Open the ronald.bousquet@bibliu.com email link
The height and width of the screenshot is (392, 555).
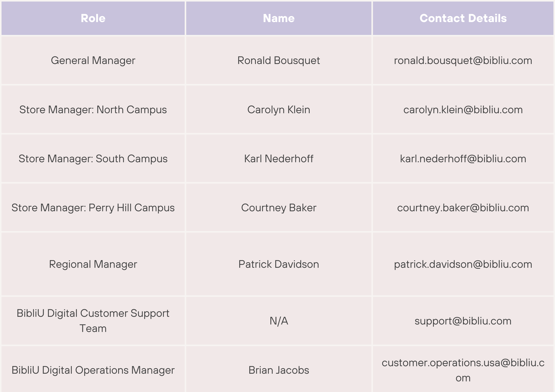point(463,60)
